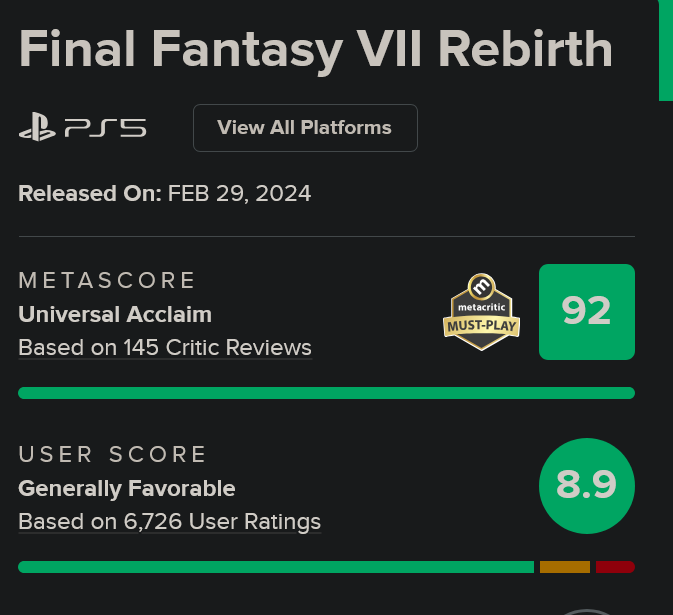This screenshot has width=673, height=615.
Task: Click the PlayStation PS5 platform logo
Action: click(82, 127)
